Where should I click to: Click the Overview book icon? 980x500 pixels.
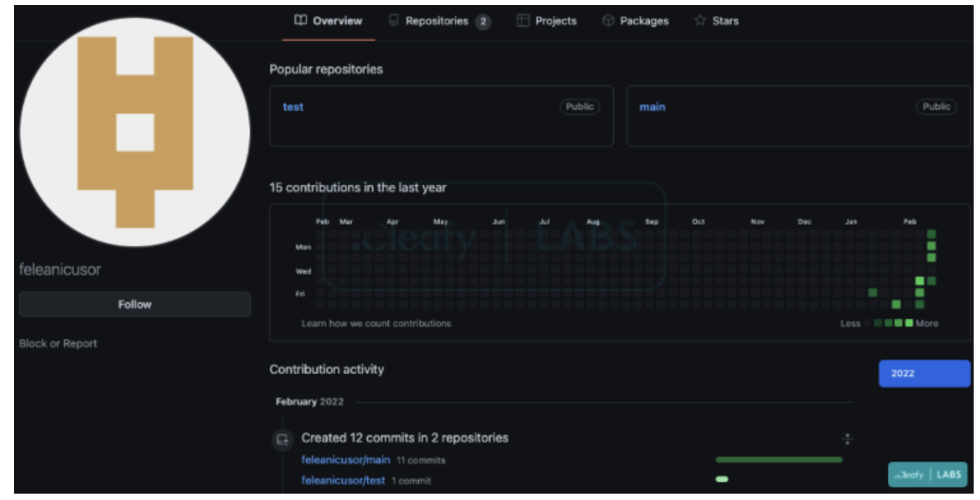click(x=300, y=20)
